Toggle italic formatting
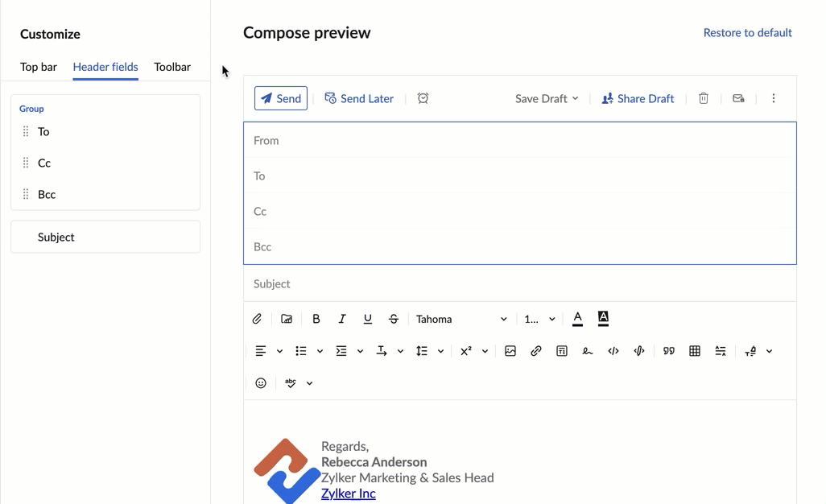Screen dimensions: 826x504 click(x=342, y=319)
